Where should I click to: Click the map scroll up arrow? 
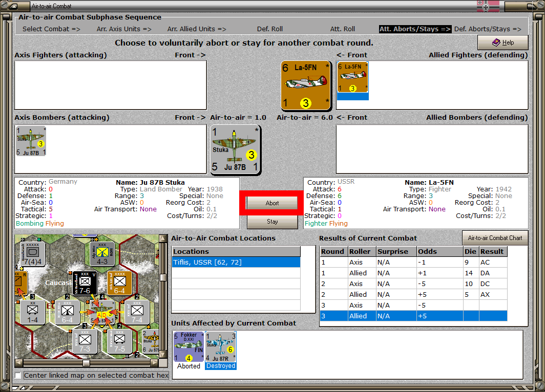[162, 238]
